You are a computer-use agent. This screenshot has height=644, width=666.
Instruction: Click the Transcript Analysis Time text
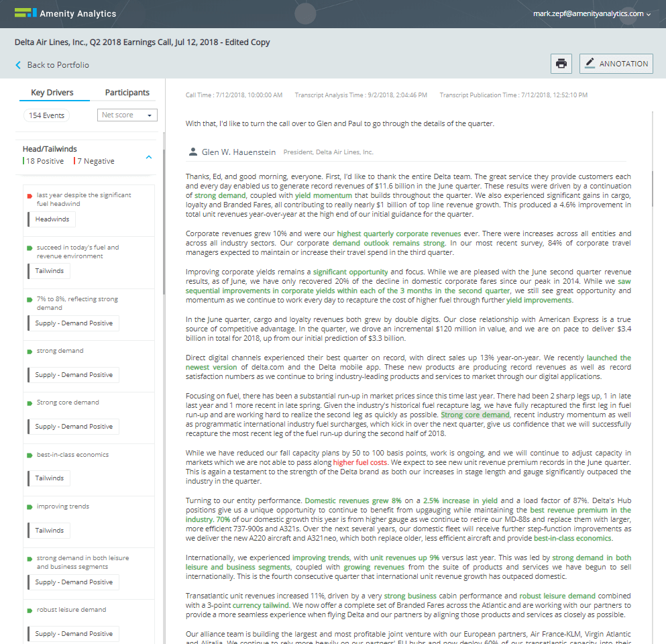361,95
